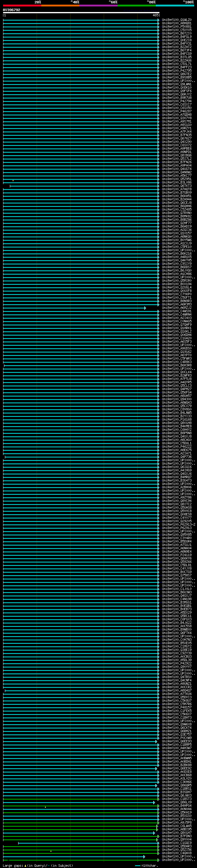Click the UniRef100_Q0CLK4 label
Viewport: 197px width, 868px height.
(x=176, y=372)
